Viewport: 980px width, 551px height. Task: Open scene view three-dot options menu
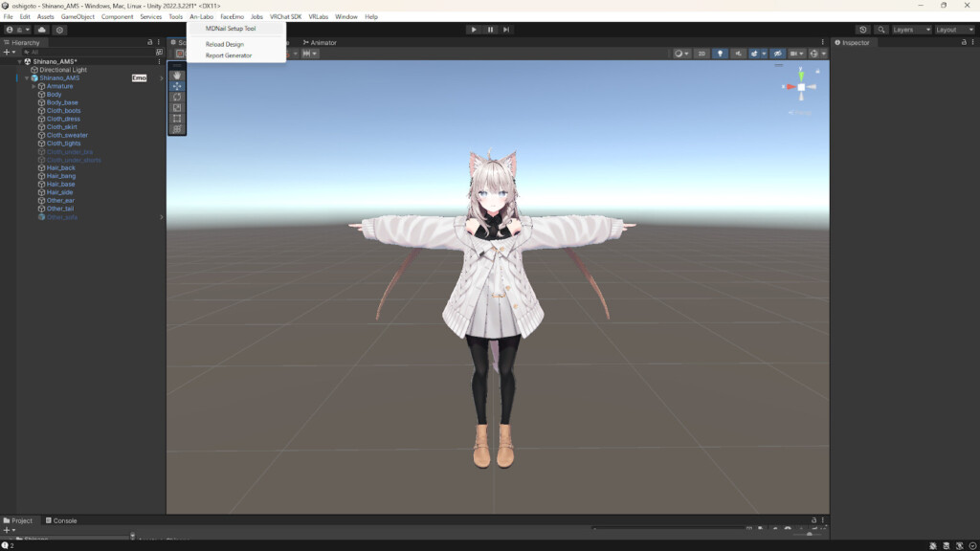[822, 42]
